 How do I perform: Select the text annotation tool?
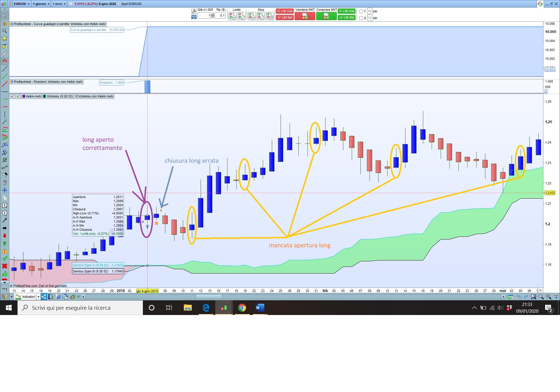pos(5,205)
